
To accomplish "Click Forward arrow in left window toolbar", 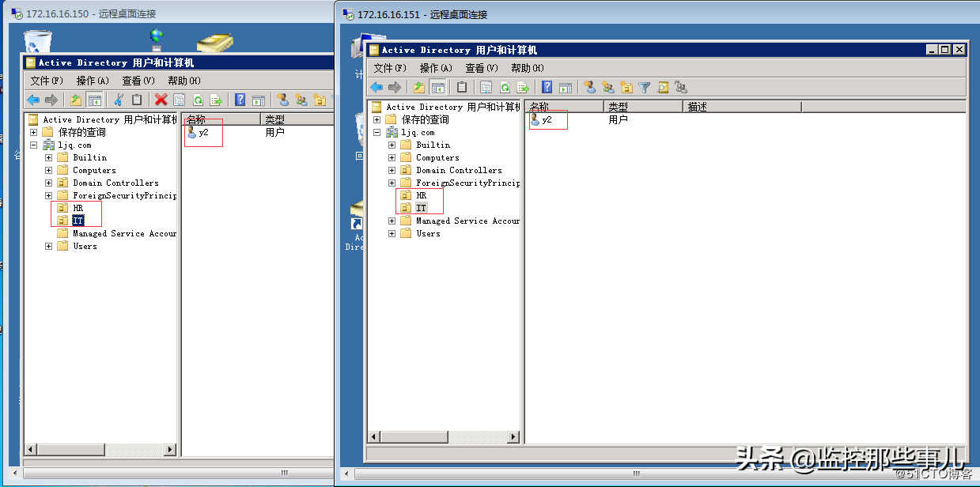I will point(51,100).
